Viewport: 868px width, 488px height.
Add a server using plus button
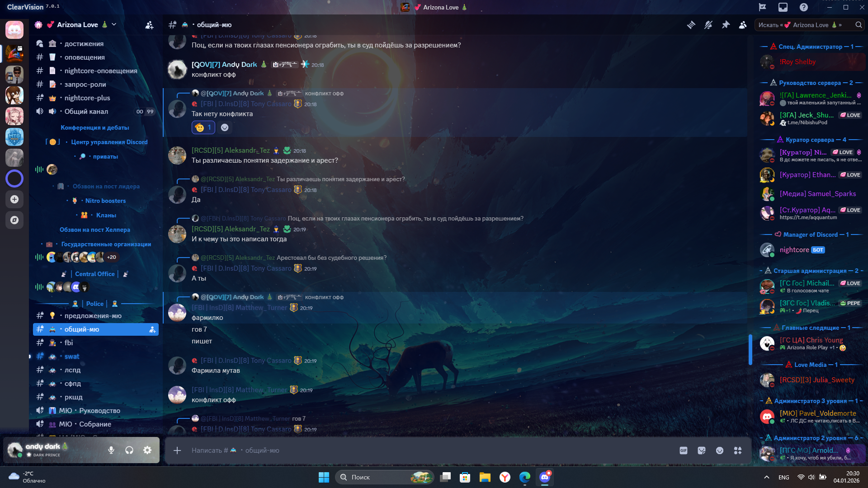coord(14,199)
